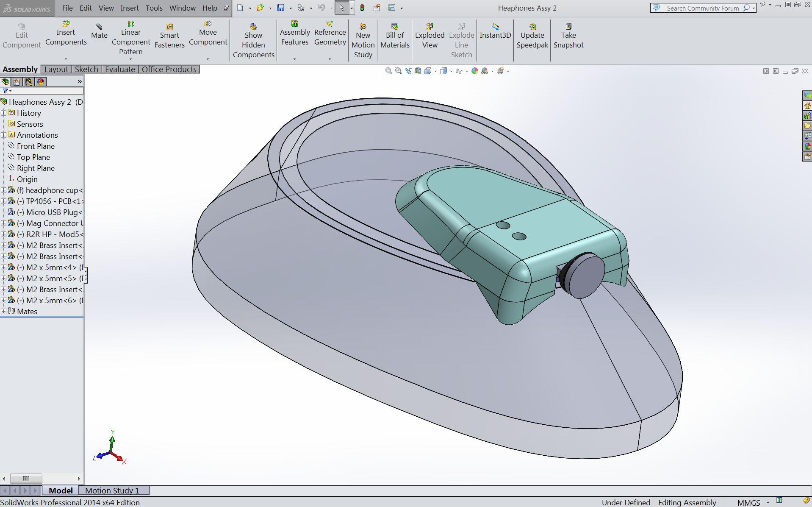Activate Move Component tool
The width and height of the screenshot is (812, 507).
pyautogui.click(x=208, y=33)
